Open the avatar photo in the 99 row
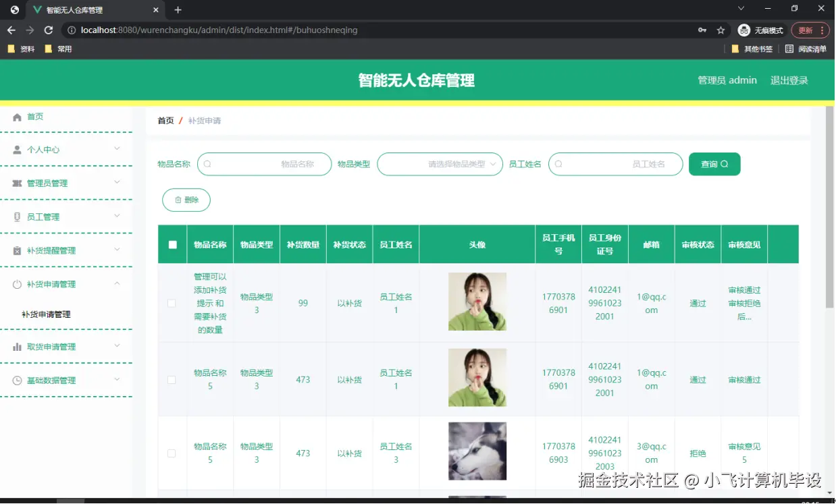The image size is (836, 504). tap(477, 302)
